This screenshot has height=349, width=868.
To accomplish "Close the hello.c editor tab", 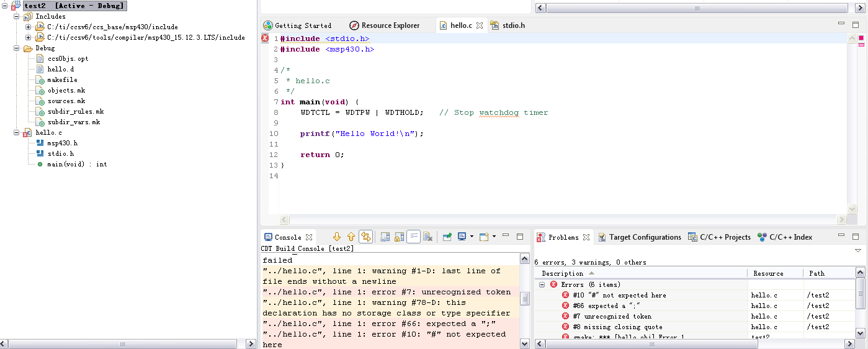I will (480, 25).
